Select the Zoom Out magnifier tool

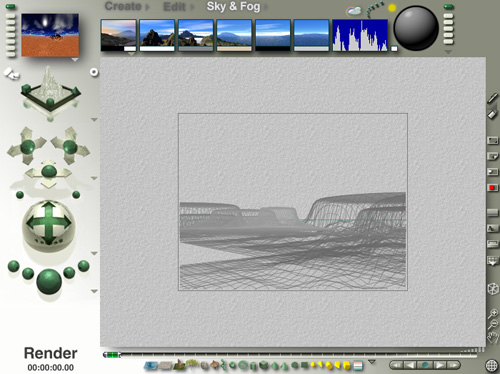pos(493,324)
